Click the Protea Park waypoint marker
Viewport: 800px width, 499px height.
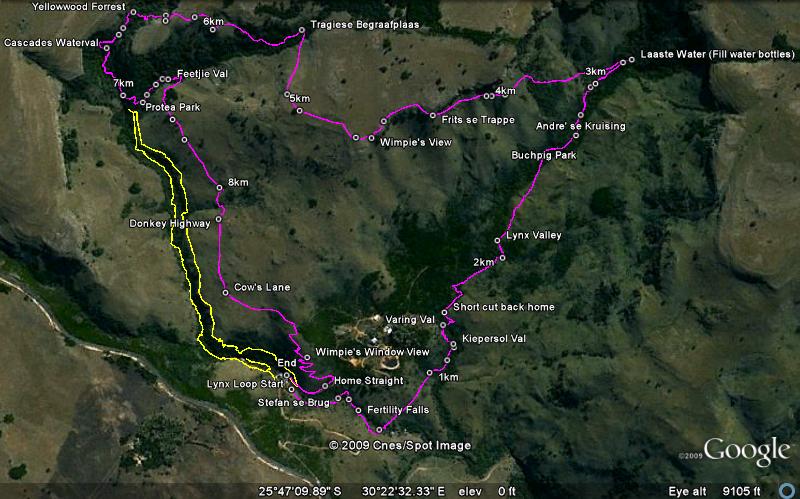coord(142,103)
